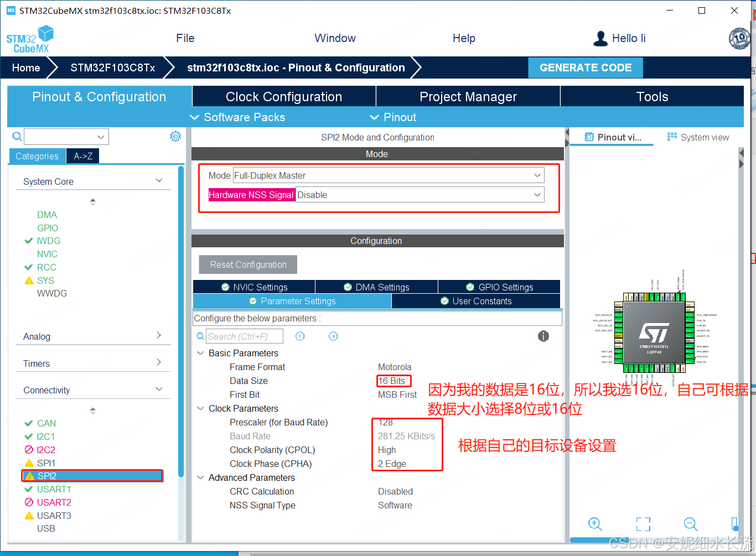This screenshot has height=556, width=756.
Task: Expand the Pinout dropdown menu
Action: 393,117
